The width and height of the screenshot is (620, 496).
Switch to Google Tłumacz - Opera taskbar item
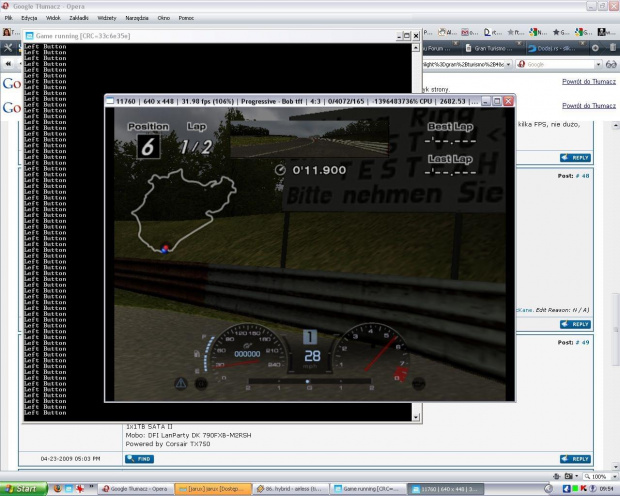coord(135,489)
